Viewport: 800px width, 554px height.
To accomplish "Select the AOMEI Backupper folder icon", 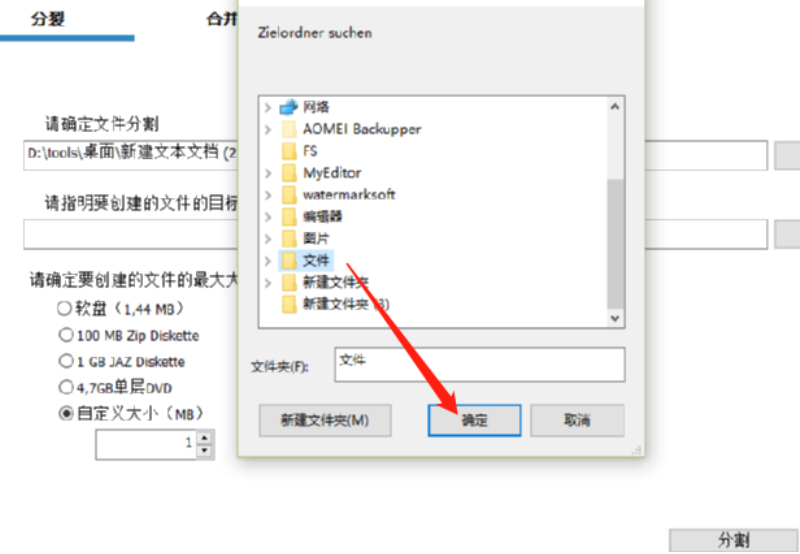I will coord(289,129).
